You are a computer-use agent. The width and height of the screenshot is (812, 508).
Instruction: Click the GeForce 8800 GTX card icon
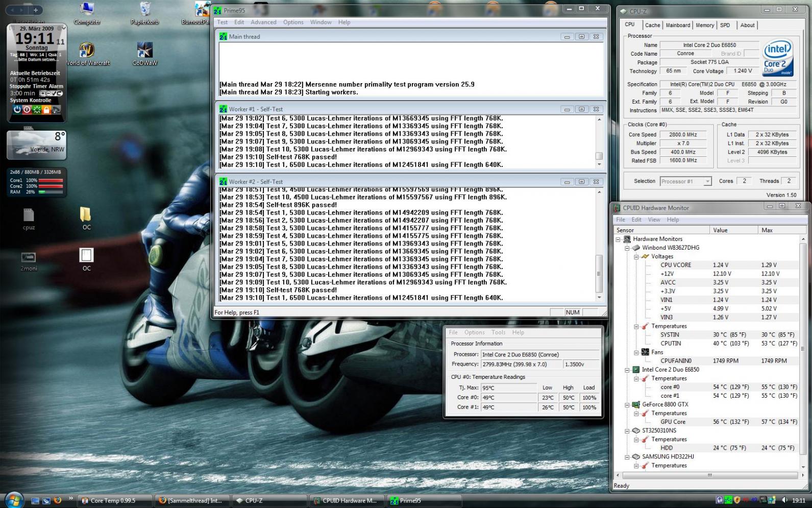pyautogui.click(x=636, y=404)
